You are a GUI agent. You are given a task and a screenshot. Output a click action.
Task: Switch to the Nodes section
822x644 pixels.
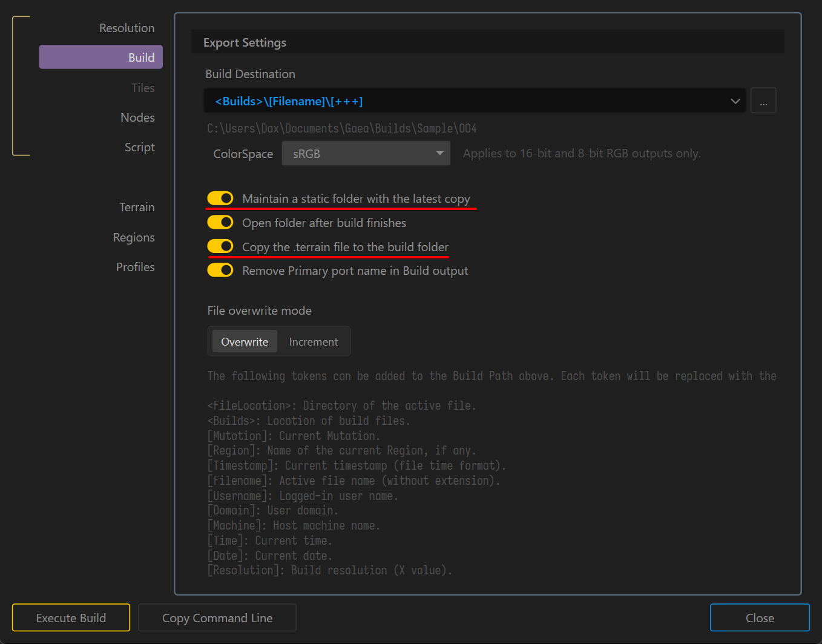pos(137,117)
